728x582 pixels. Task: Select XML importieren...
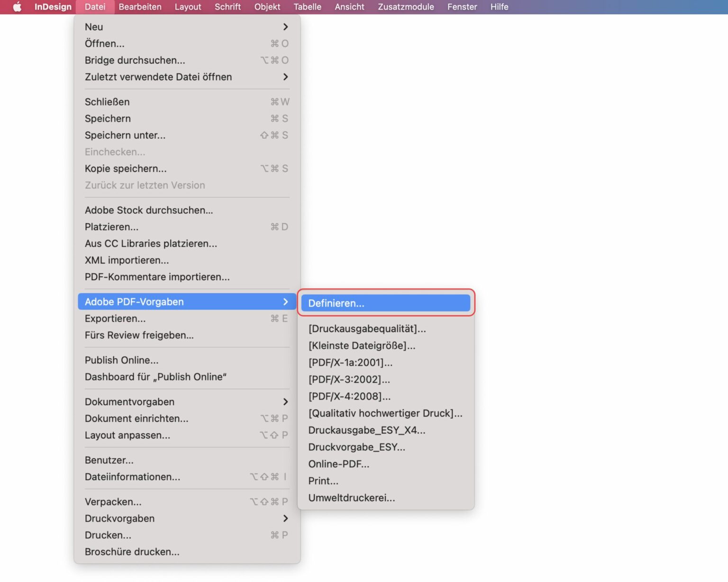point(187,260)
